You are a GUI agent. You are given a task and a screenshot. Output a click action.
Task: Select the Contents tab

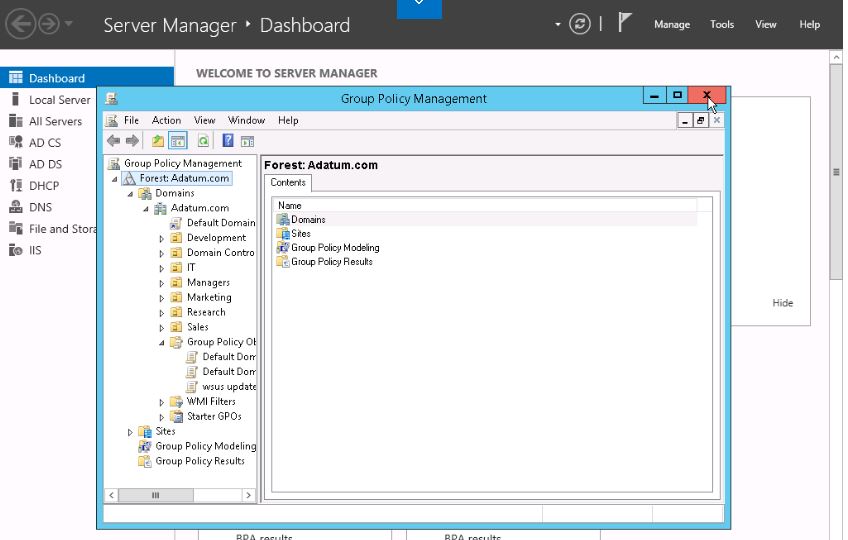pos(288,183)
